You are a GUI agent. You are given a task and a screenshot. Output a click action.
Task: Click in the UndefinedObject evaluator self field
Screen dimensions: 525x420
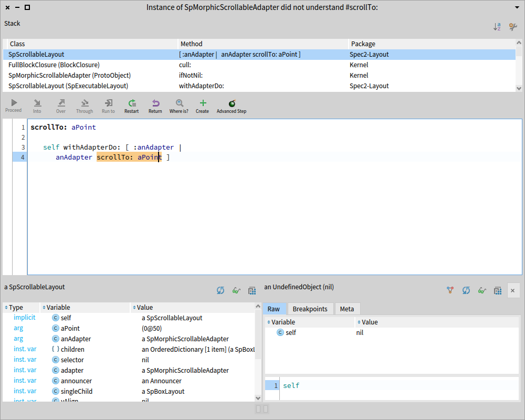click(x=399, y=388)
